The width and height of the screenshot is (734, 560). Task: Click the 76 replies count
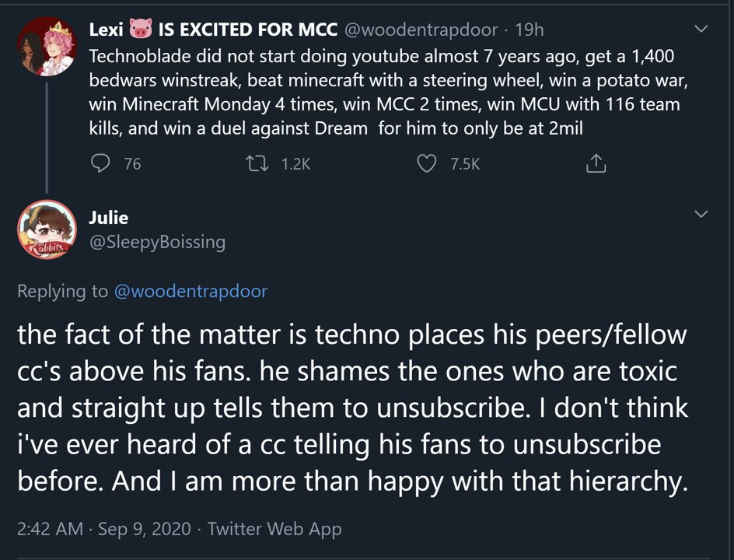click(132, 163)
